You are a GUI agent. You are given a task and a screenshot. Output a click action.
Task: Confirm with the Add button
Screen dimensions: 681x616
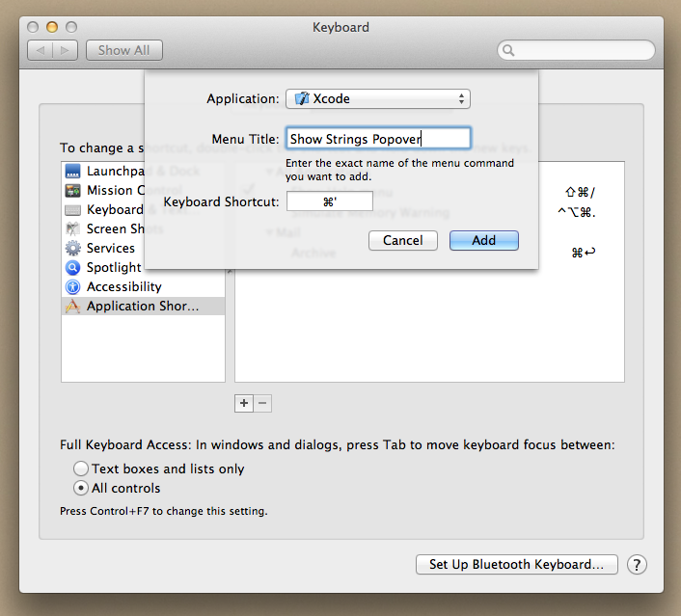484,240
